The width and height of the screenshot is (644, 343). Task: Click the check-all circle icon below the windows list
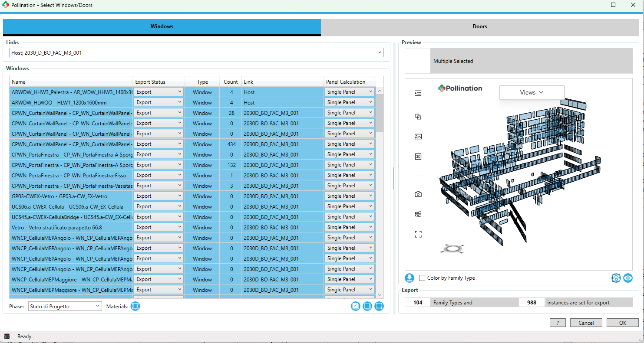(355, 306)
